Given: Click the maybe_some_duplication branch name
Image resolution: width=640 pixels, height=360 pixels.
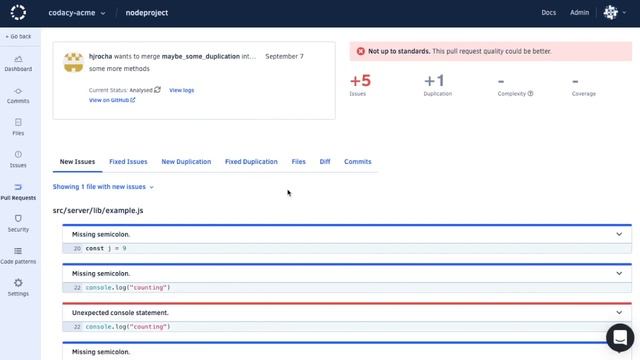Looking at the screenshot, I should (x=201, y=56).
